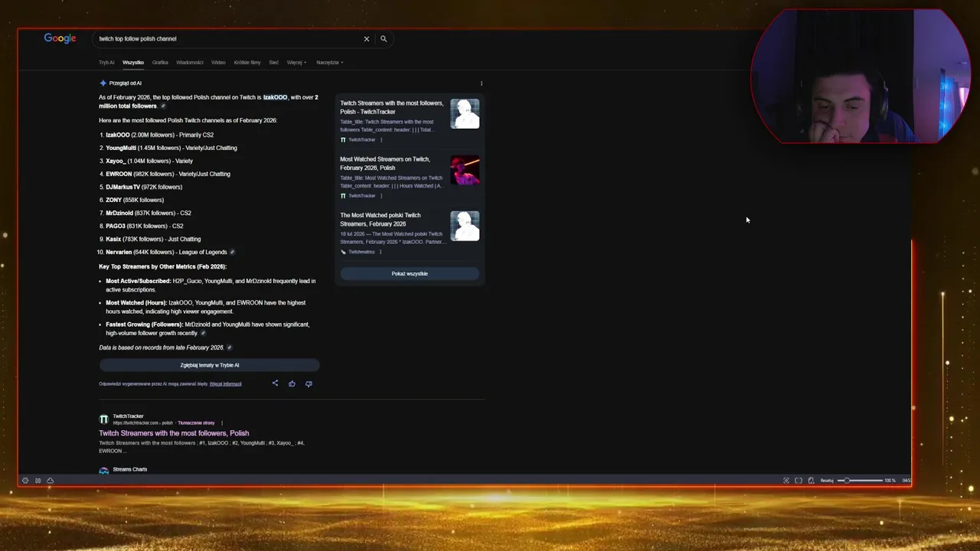Viewport: 980px width, 551px height.
Task: Open AI overview three-dot options menu
Action: [x=482, y=83]
